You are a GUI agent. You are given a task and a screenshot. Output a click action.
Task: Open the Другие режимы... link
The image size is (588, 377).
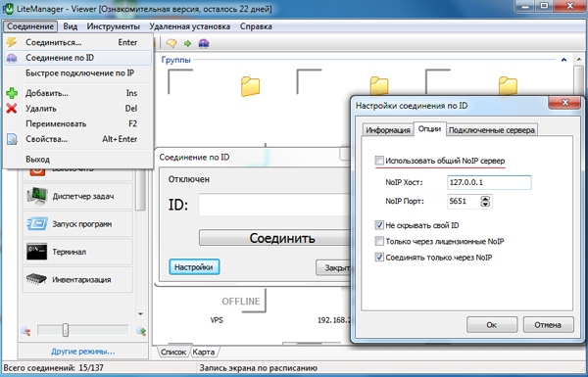[x=83, y=352]
